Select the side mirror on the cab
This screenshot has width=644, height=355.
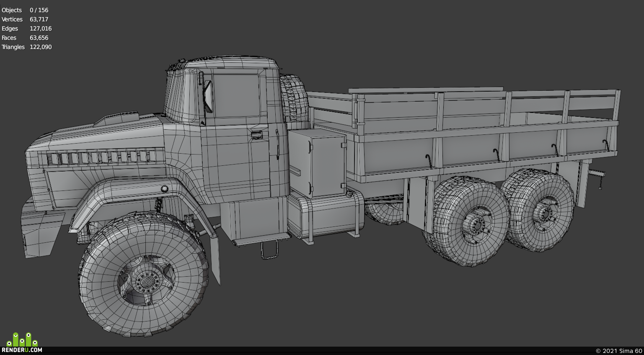point(207,96)
